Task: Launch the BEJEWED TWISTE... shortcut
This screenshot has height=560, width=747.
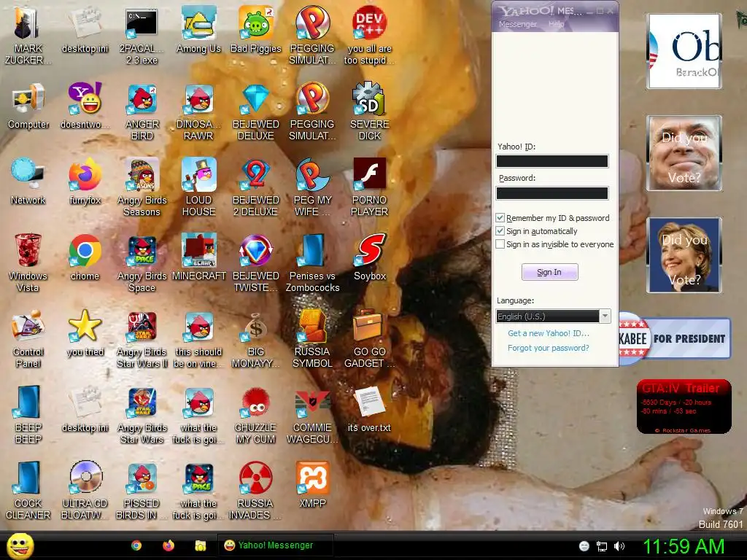Action: click(x=256, y=262)
